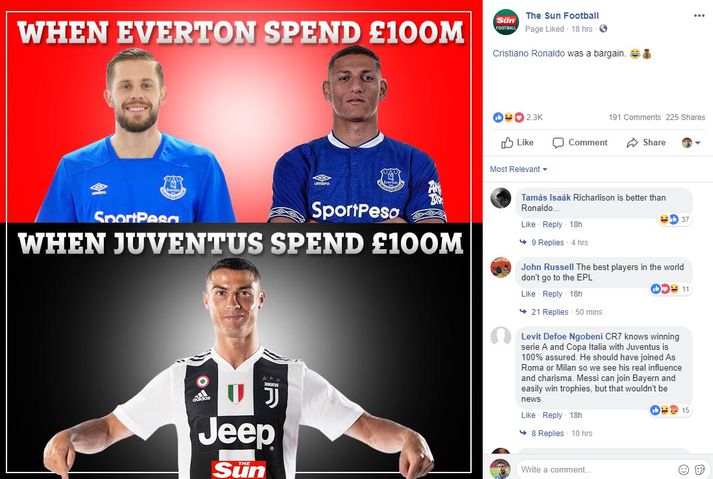Open Tamás Isaák's profile picture

[501, 198]
